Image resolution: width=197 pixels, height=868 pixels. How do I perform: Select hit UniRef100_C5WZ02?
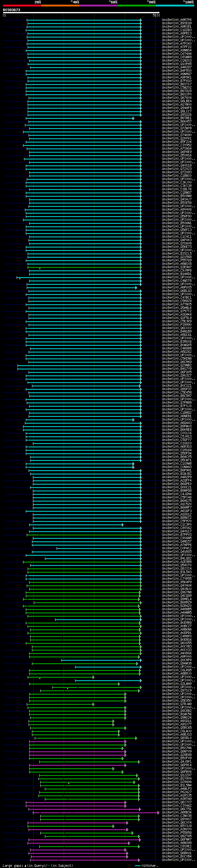(177, 88)
